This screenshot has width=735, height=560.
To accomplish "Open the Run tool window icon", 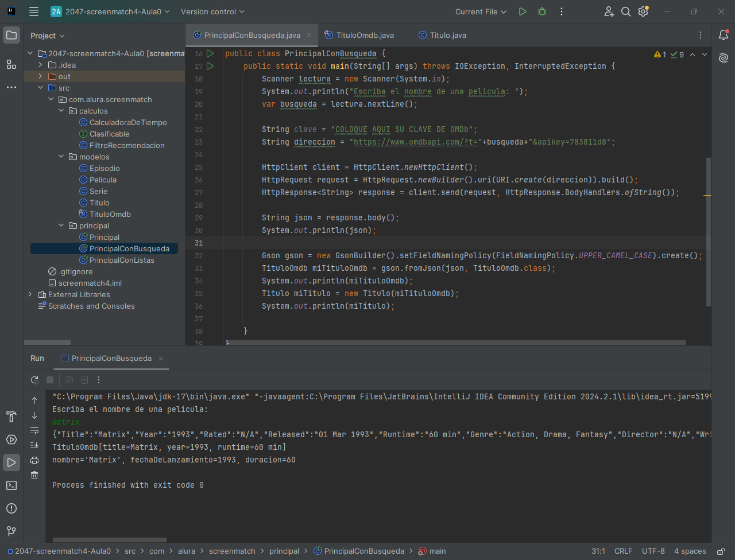I will [x=11, y=462].
